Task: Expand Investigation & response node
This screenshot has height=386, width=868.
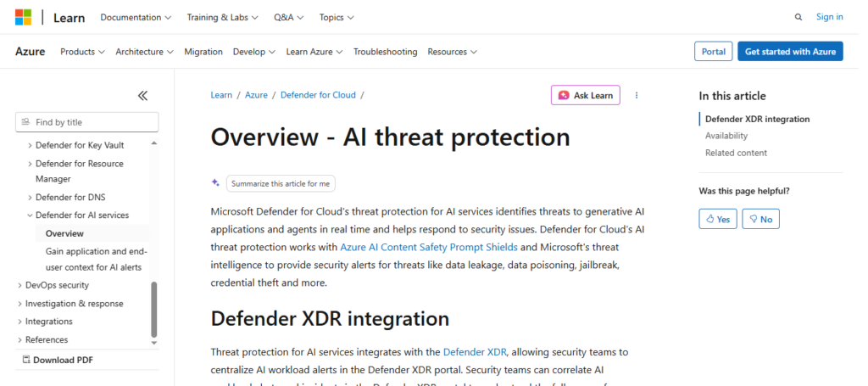Action: pyautogui.click(x=20, y=304)
